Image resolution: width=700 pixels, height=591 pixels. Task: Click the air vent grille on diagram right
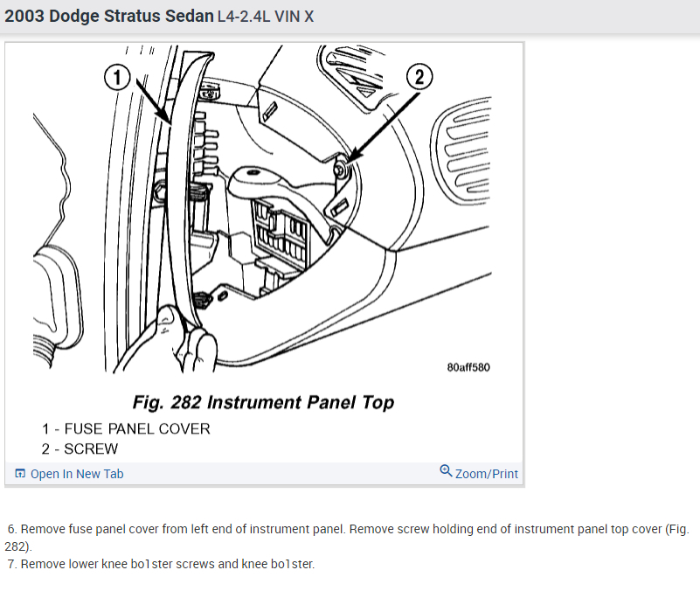point(461,151)
